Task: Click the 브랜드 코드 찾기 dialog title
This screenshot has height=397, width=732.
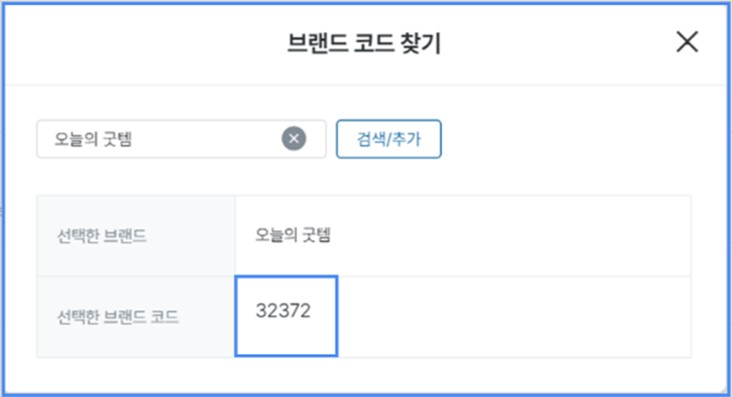Action: coord(364,43)
